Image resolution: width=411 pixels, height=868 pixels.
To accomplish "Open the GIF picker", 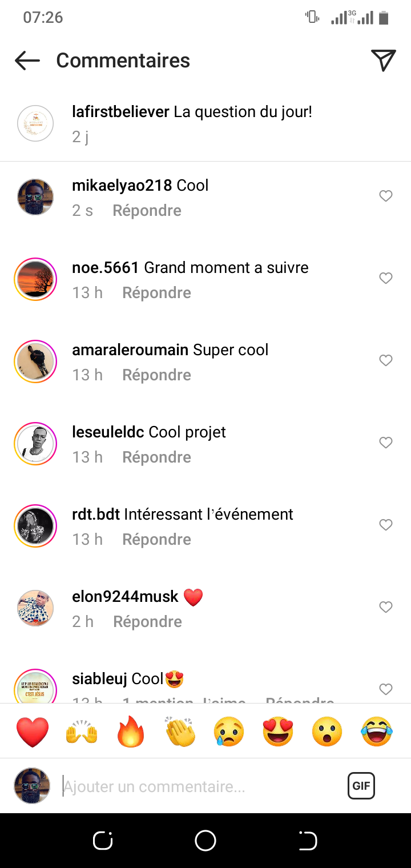I will coord(361,786).
